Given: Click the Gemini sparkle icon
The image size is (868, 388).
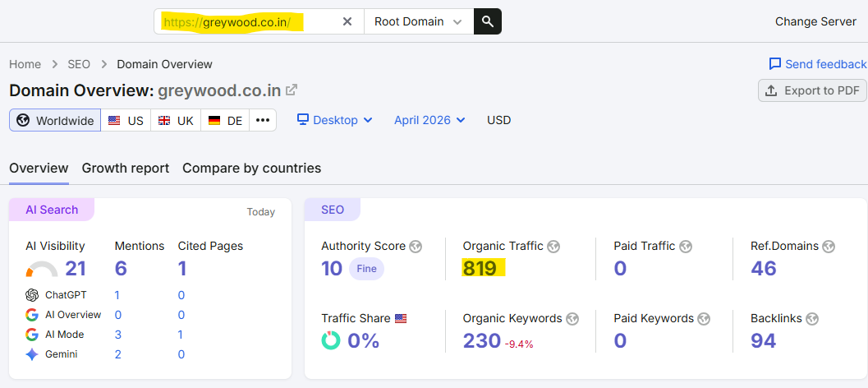Looking at the screenshot, I should pyautogui.click(x=32, y=354).
